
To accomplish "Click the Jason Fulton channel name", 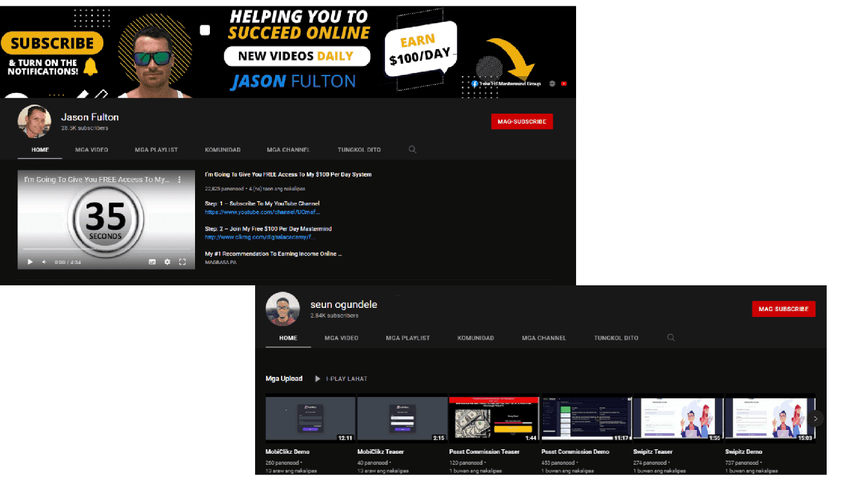I will tap(90, 117).
